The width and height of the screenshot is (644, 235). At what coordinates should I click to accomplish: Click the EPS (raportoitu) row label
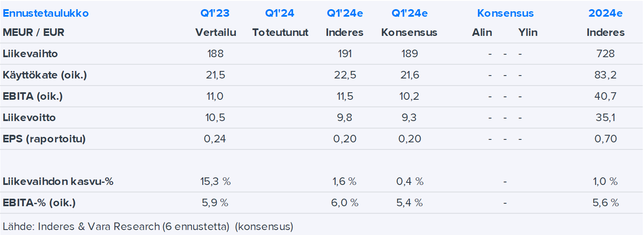coord(44,139)
